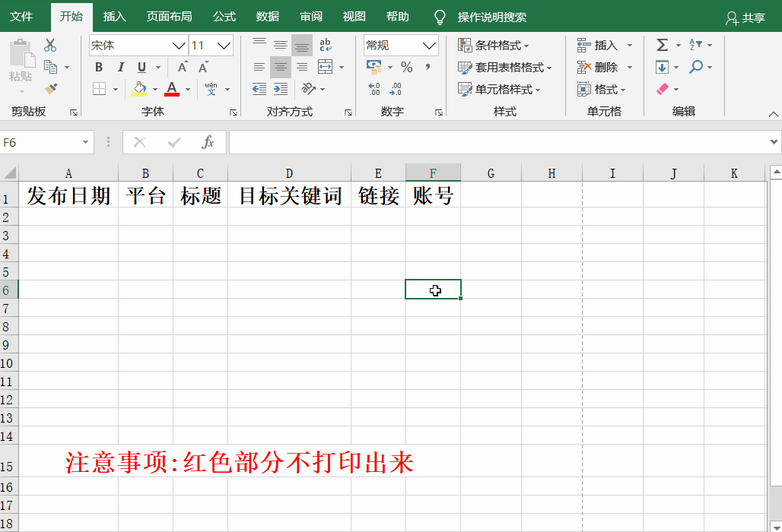Click the wén phonetic guide icon
This screenshot has height=532, width=782.
[x=211, y=89]
